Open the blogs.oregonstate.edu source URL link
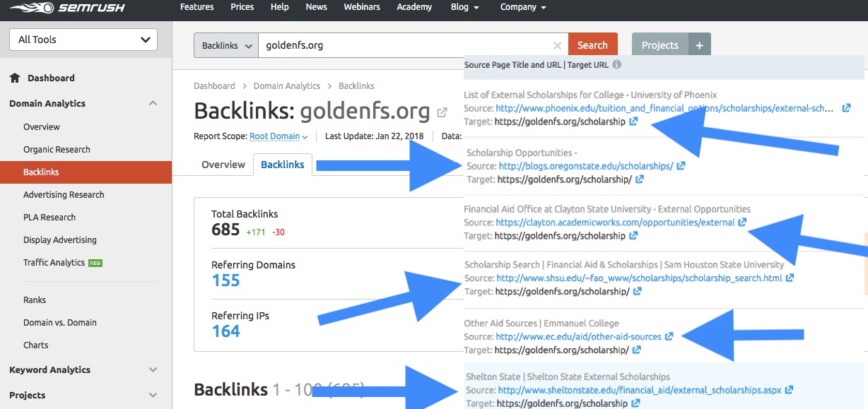 (586, 167)
